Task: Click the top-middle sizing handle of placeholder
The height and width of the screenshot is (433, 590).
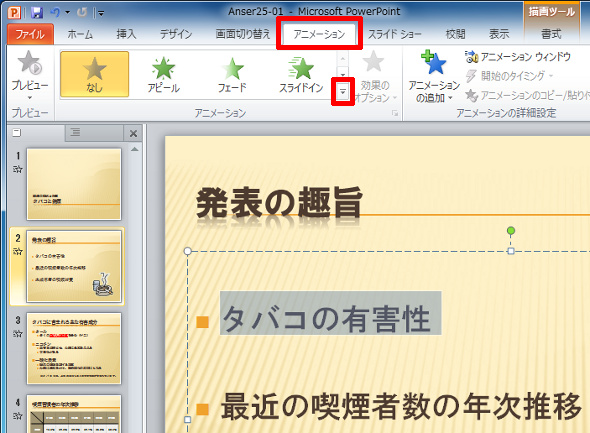Action: 511,251
